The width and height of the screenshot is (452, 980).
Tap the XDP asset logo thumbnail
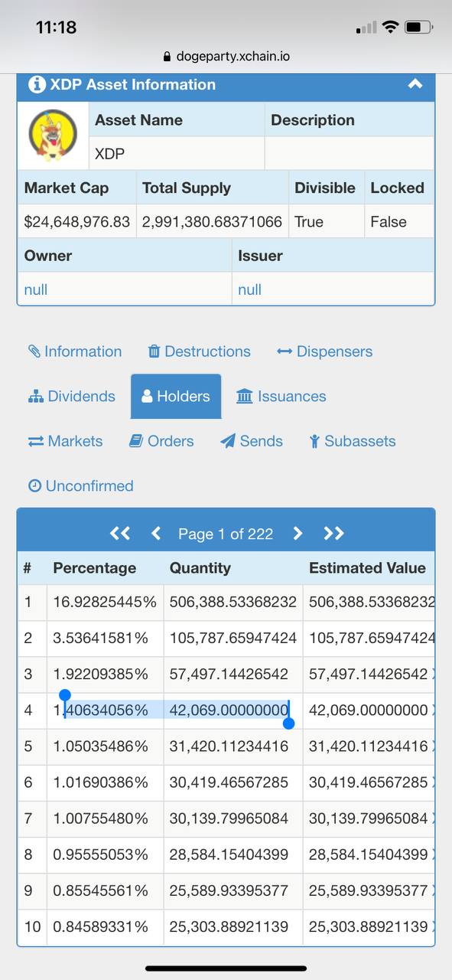pos(53,134)
